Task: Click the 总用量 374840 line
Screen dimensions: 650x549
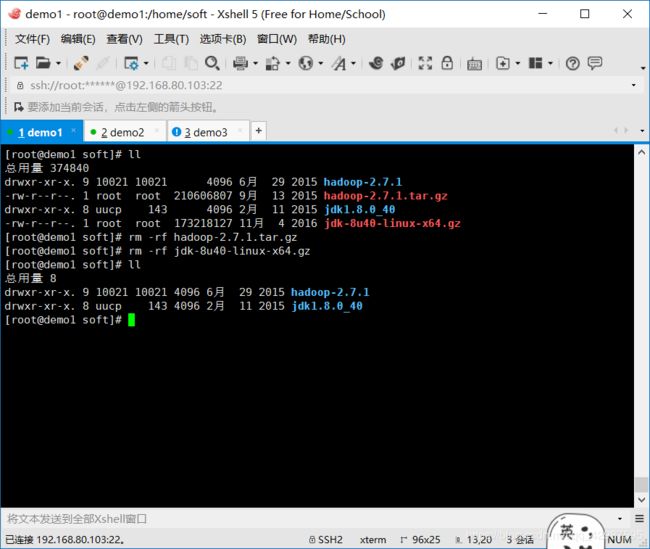Action: [x=47, y=168]
